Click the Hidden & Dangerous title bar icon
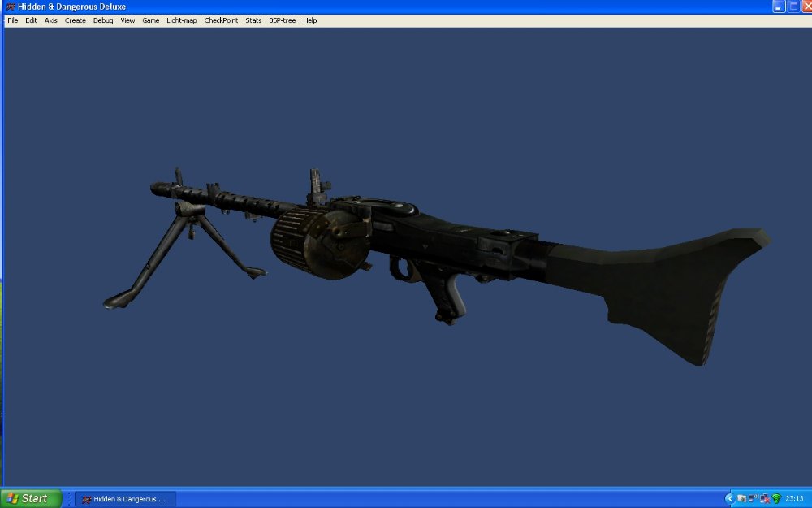Image resolution: width=812 pixels, height=508 pixels. pos(11,7)
